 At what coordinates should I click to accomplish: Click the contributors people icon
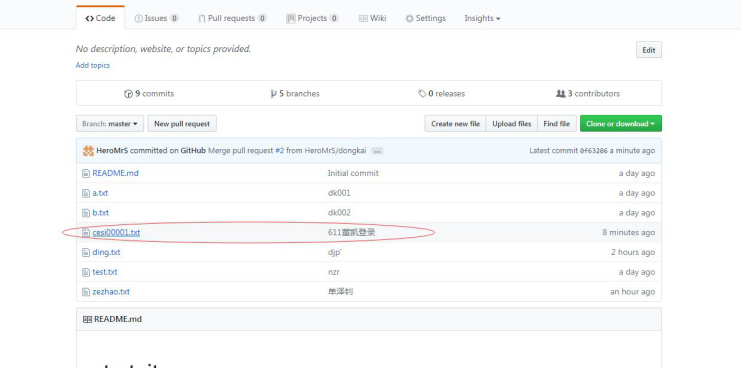[560, 94]
